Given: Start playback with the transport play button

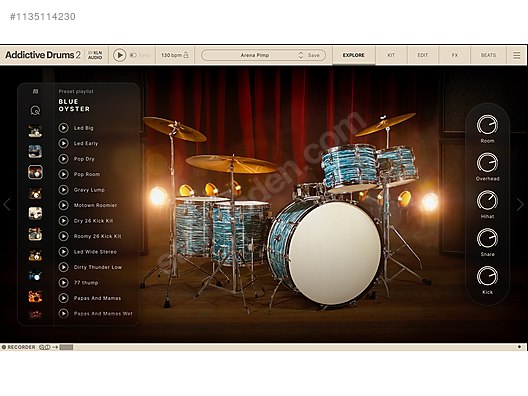Looking at the screenshot, I should tap(119, 55).
